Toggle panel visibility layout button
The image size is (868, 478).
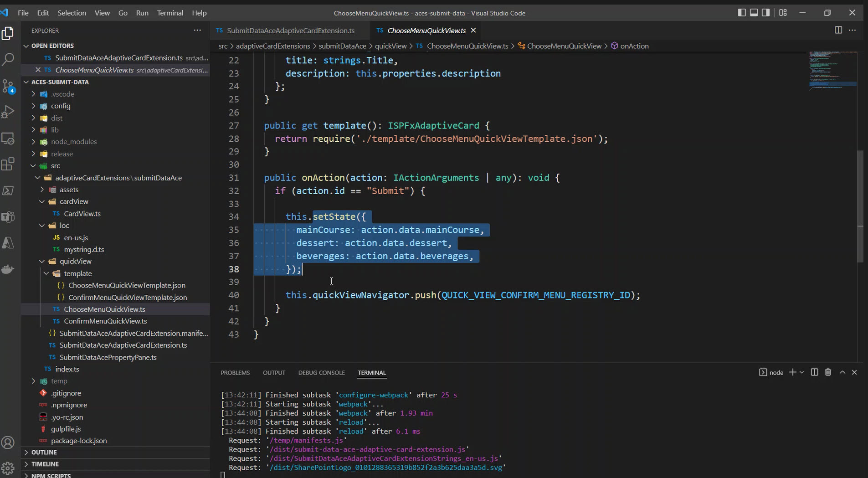754,13
